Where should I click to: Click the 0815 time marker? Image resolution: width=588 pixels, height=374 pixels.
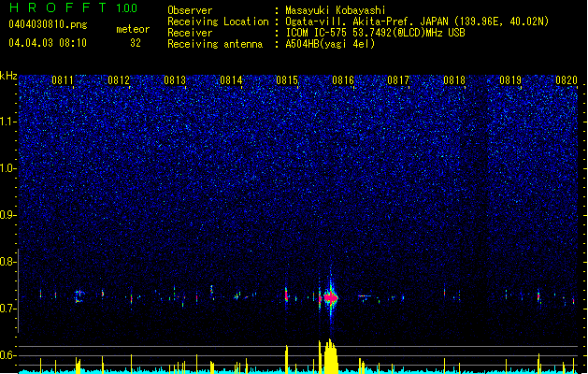(287, 80)
